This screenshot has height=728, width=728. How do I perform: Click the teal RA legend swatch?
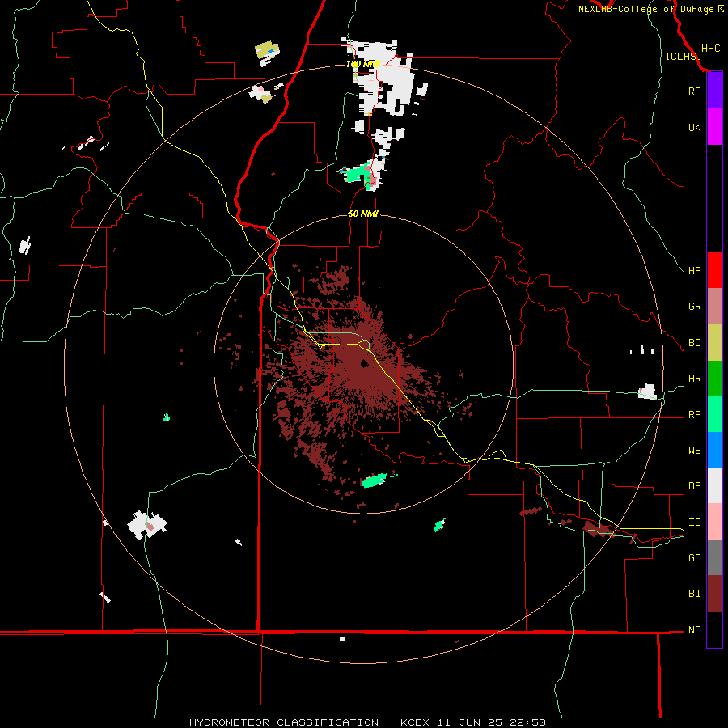714,414
